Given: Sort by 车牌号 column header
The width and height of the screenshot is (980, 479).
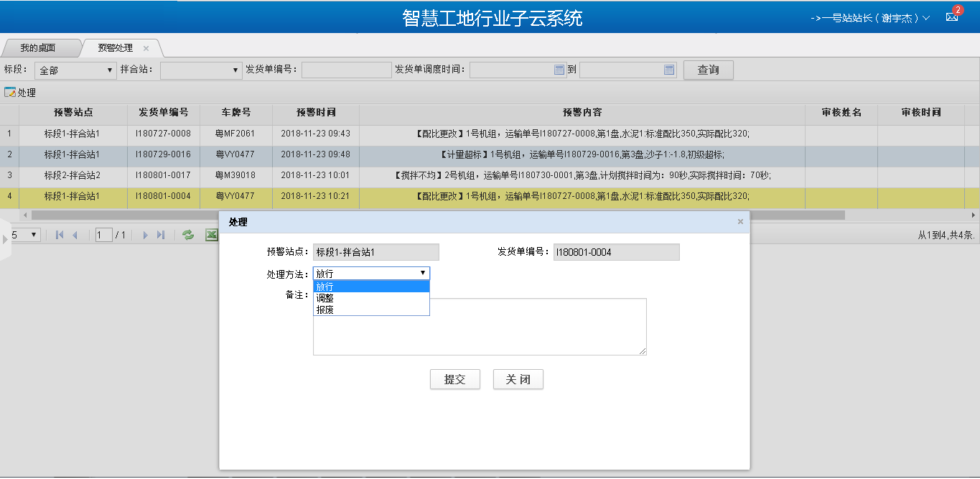Looking at the screenshot, I should pyautogui.click(x=236, y=113).
